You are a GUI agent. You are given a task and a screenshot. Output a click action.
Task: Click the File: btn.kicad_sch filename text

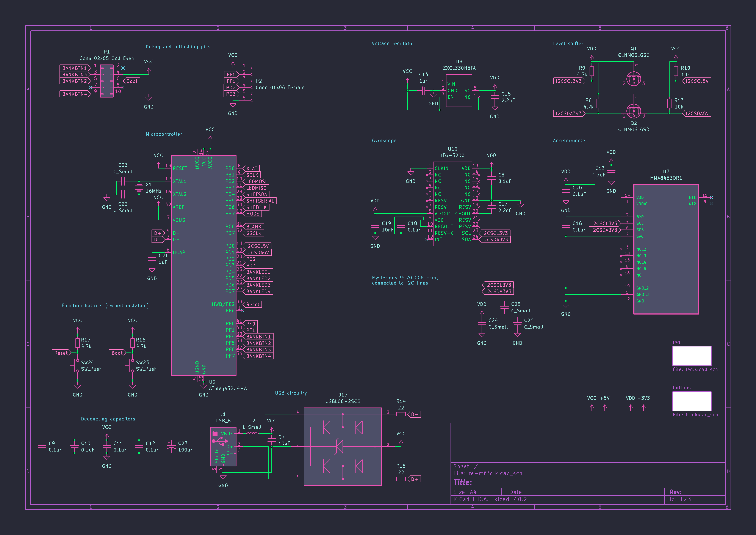click(695, 415)
